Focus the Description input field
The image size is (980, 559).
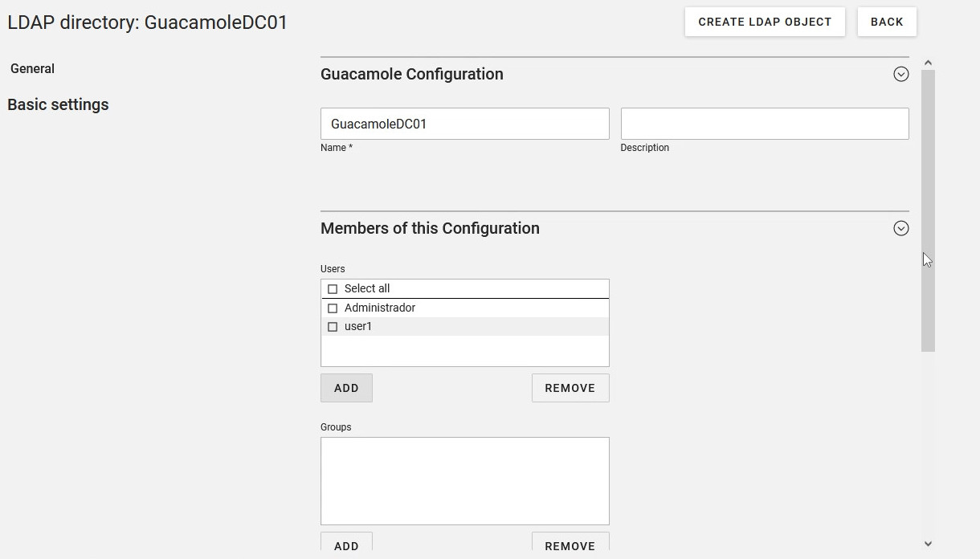tap(764, 124)
